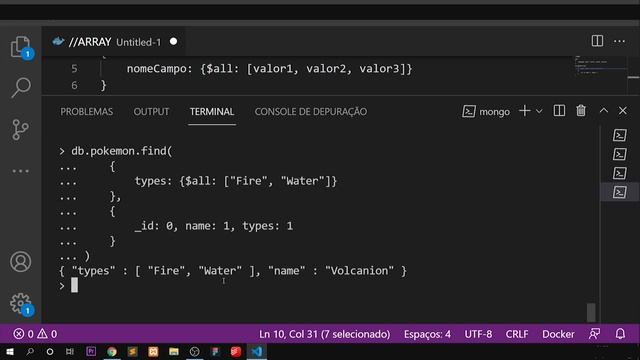The width and height of the screenshot is (640, 360).
Task: Open File Explorer from taskbar
Action: (x=173, y=351)
